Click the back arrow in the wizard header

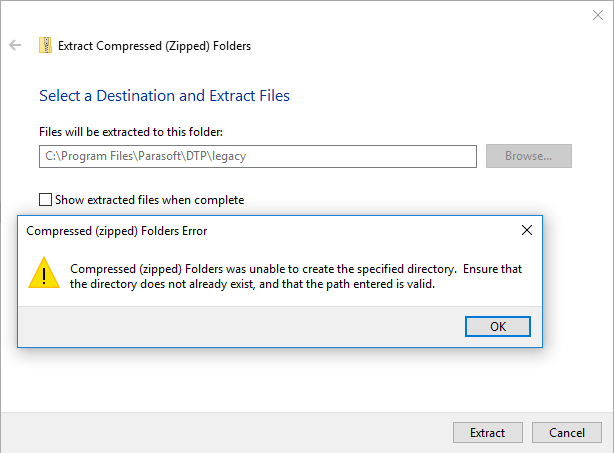[x=15, y=45]
